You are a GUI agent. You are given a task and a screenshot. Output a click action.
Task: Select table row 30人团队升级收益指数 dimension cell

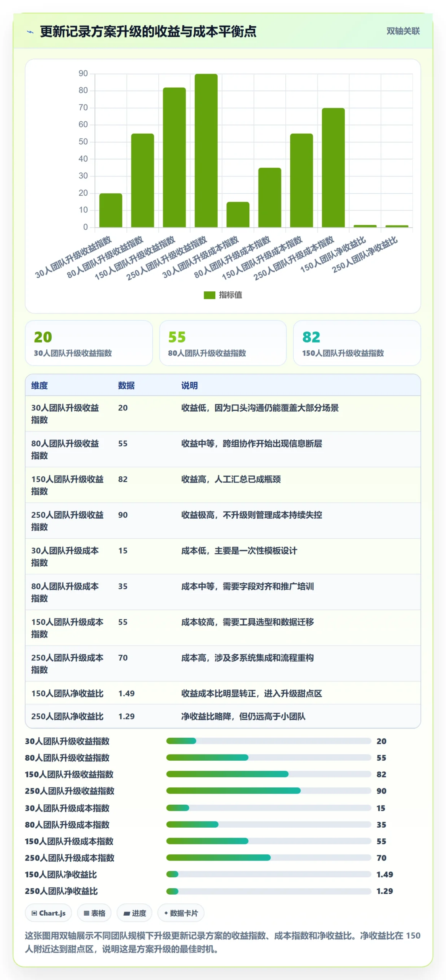point(68,414)
